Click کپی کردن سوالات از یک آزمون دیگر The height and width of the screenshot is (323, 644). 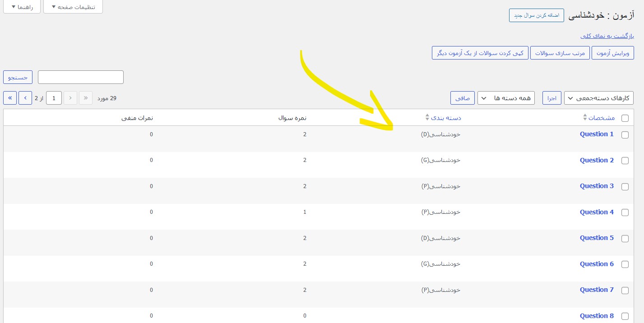480,53
